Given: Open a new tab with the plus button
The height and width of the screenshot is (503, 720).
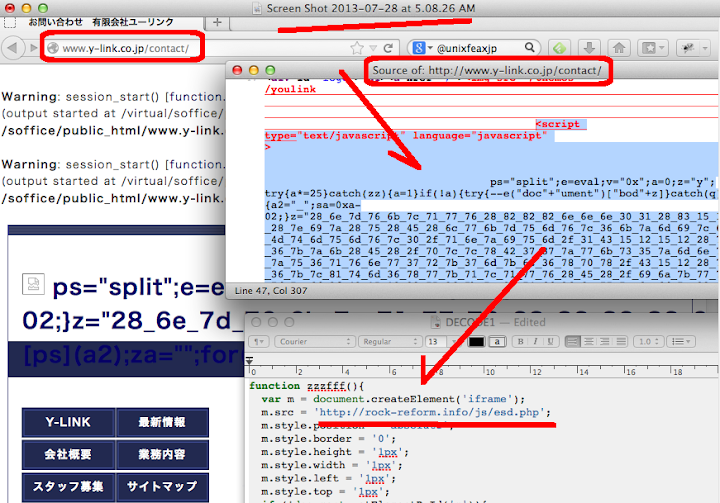Looking at the screenshot, I should point(217,22).
